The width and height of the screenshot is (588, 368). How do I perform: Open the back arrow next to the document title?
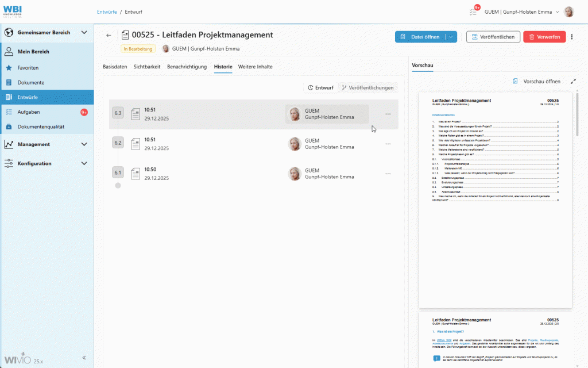109,34
